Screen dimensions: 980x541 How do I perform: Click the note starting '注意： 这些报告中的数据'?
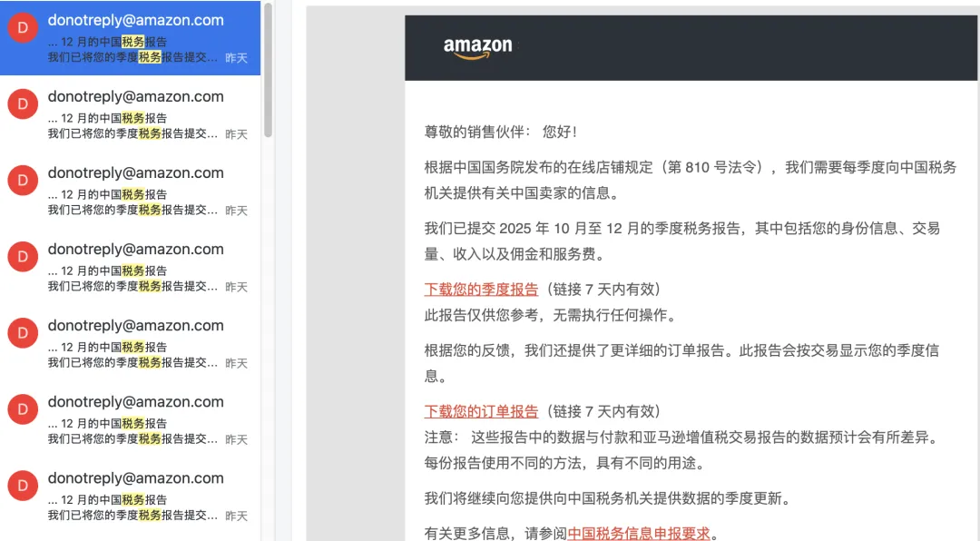(x=683, y=438)
